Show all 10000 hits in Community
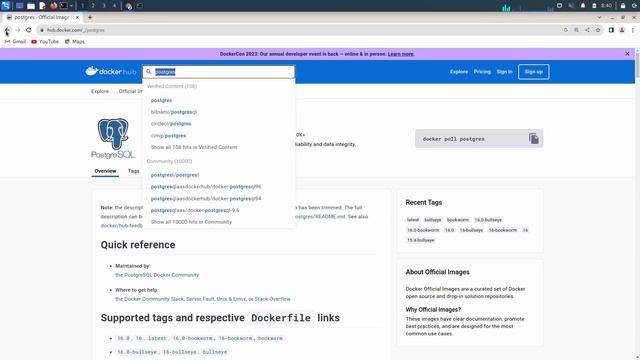This screenshot has height=360, width=640. [191, 222]
